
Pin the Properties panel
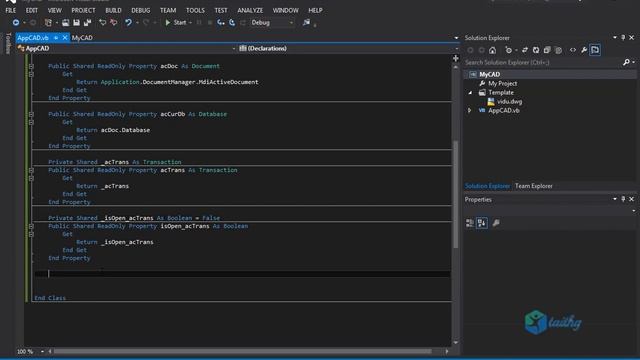tap(623, 199)
